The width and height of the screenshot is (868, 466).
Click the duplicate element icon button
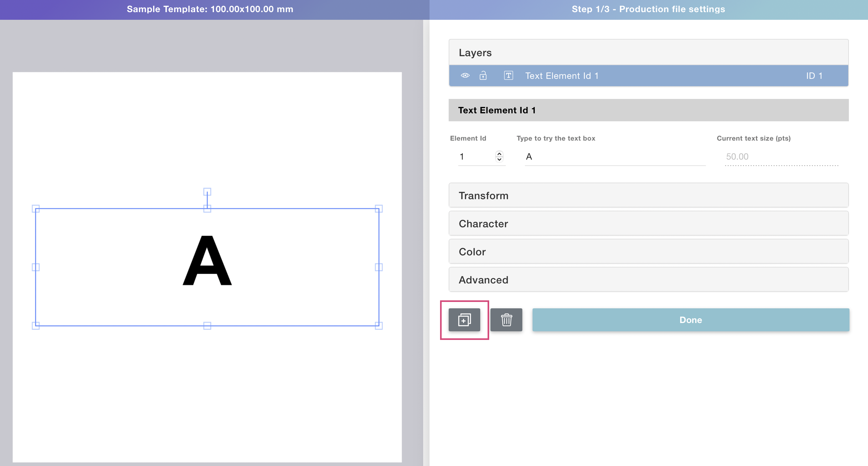click(x=464, y=320)
